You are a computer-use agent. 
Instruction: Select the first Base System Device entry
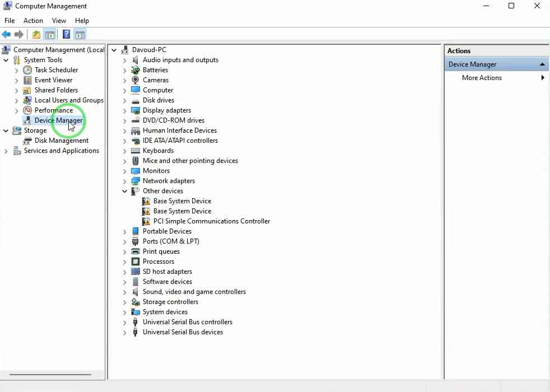coord(182,201)
